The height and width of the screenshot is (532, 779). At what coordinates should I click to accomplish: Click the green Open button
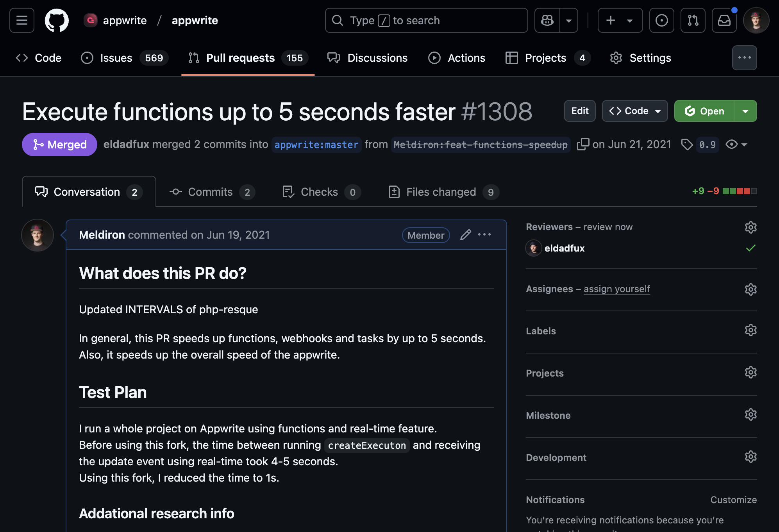point(704,111)
